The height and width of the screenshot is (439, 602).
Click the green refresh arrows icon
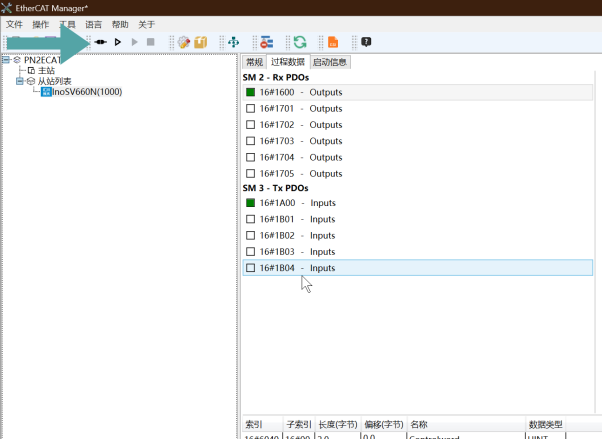click(300, 42)
